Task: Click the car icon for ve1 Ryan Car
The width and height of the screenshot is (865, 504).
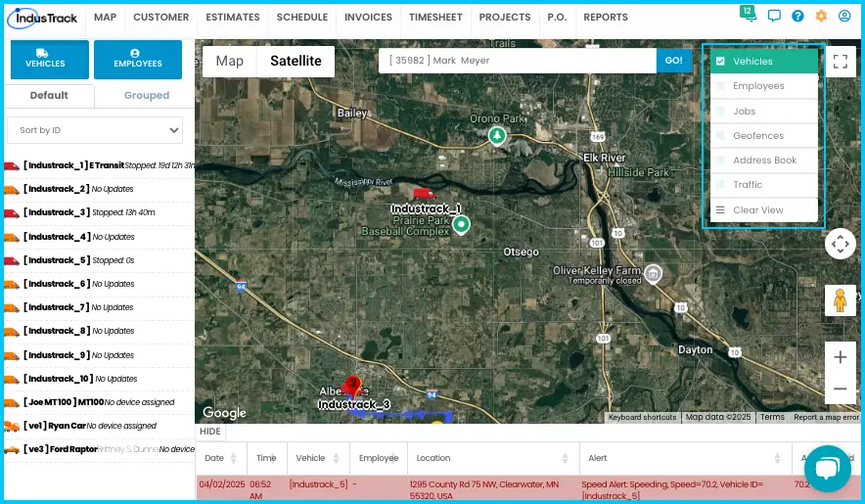Action: point(12,426)
